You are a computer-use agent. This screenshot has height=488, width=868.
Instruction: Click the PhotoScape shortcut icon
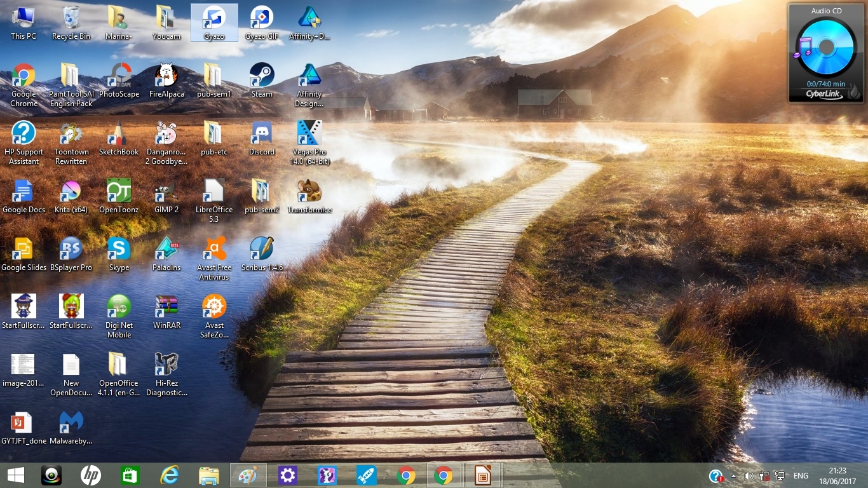119,81
